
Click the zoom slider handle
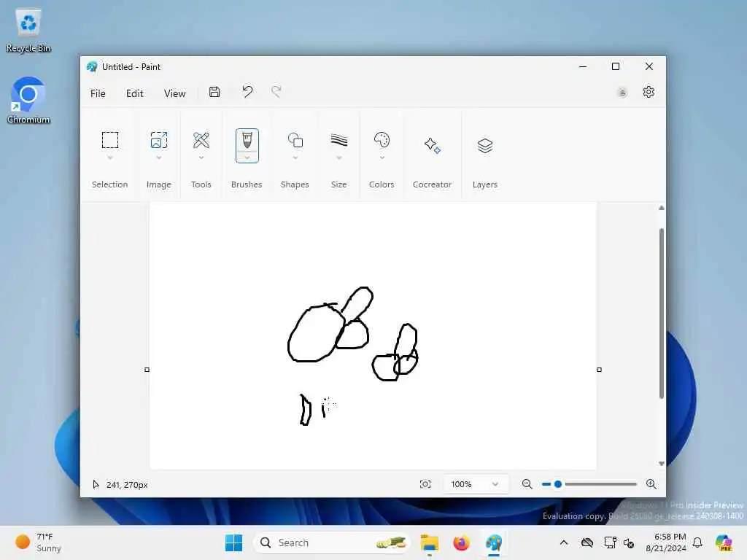(558, 484)
